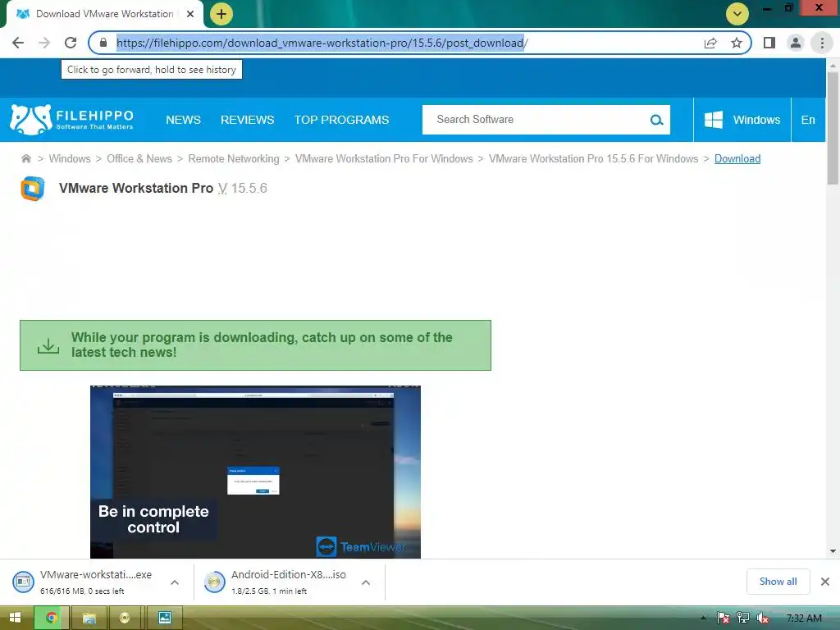Click the 7:32 AM clock

[804, 618]
